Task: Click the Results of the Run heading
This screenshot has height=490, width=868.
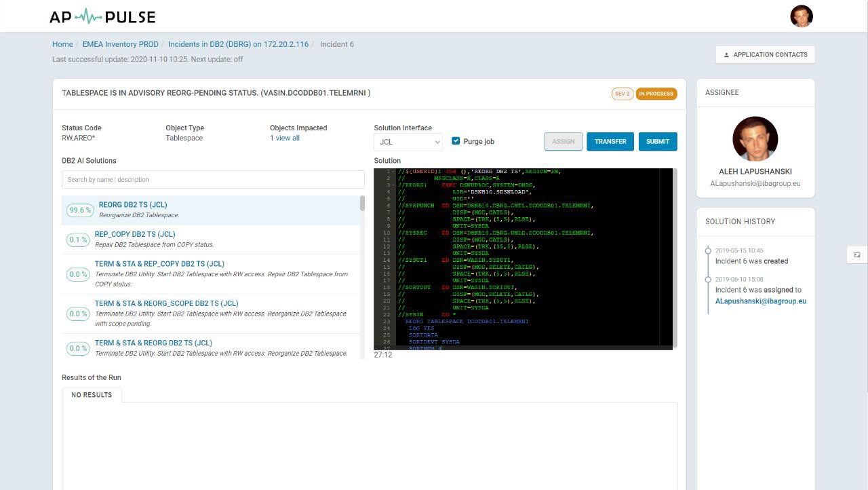Action: point(92,377)
